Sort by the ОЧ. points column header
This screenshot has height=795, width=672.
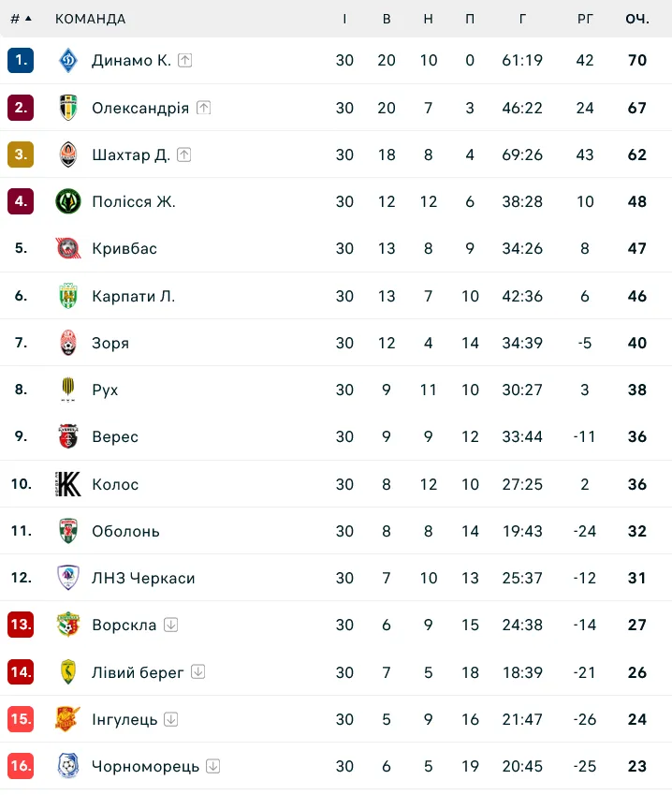[x=637, y=19]
